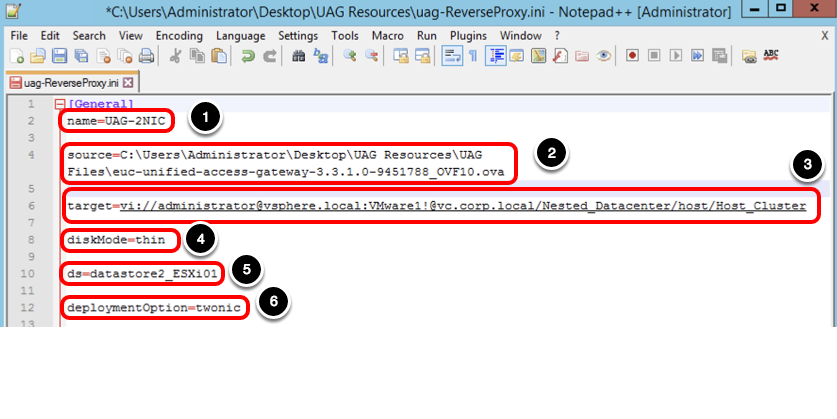This screenshot has width=837, height=419.
Task: Click the Save All icon
Action: click(x=81, y=56)
